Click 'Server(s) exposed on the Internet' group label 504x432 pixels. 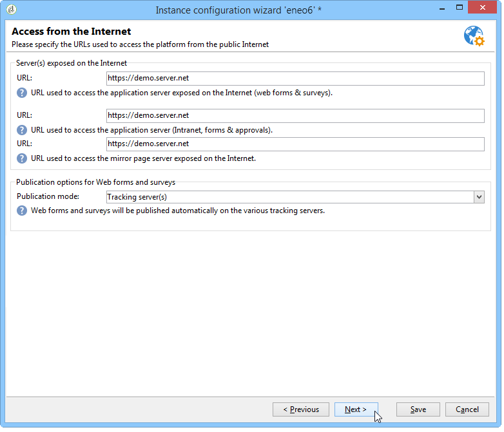[x=72, y=63]
